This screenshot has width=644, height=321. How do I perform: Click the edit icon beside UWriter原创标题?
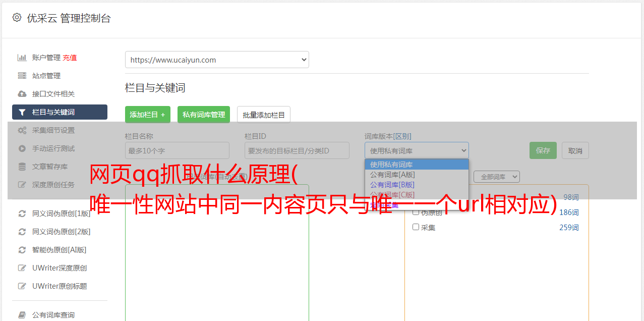pos(22,286)
